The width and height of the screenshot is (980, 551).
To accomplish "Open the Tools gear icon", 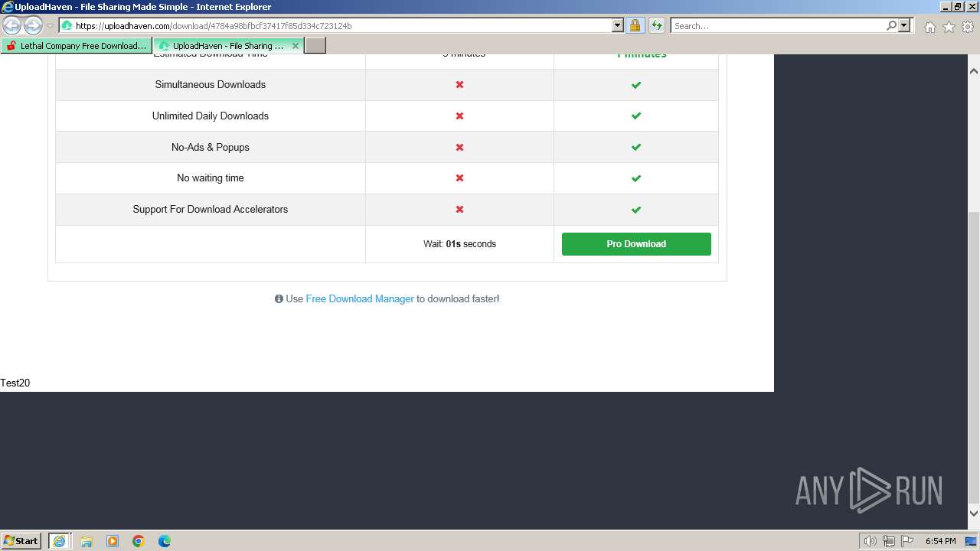I will click(968, 27).
